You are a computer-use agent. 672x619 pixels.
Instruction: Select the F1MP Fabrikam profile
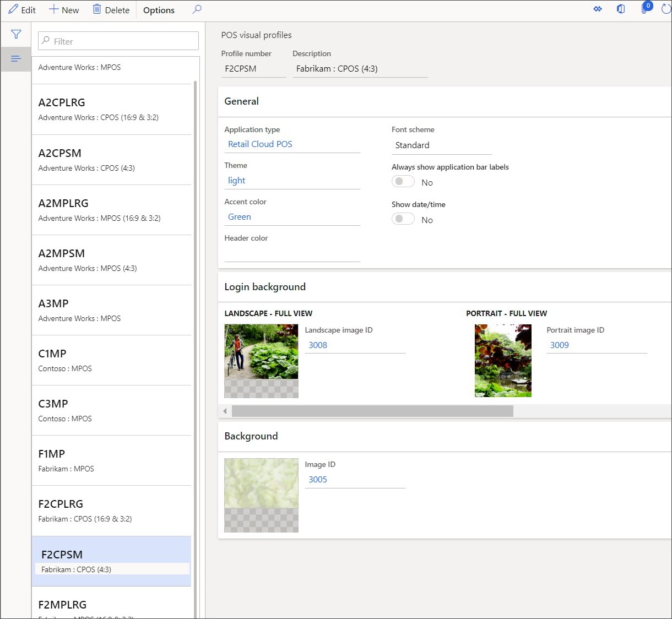[111, 460]
